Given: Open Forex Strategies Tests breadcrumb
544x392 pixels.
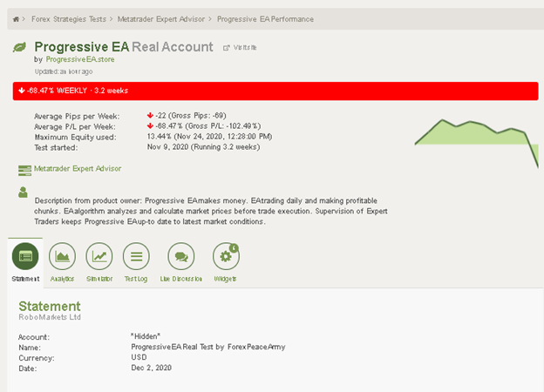Looking at the screenshot, I should click(69, 19).
